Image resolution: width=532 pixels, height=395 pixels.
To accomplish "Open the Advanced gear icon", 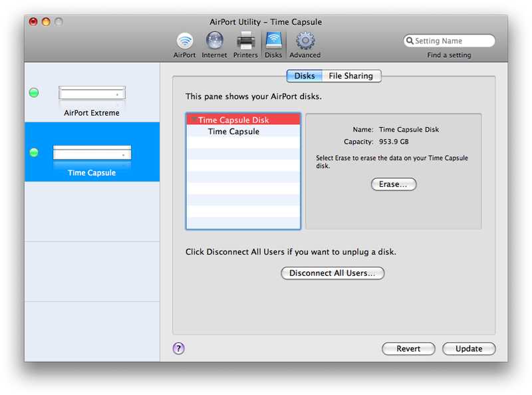I will click(x=305, y=41).
